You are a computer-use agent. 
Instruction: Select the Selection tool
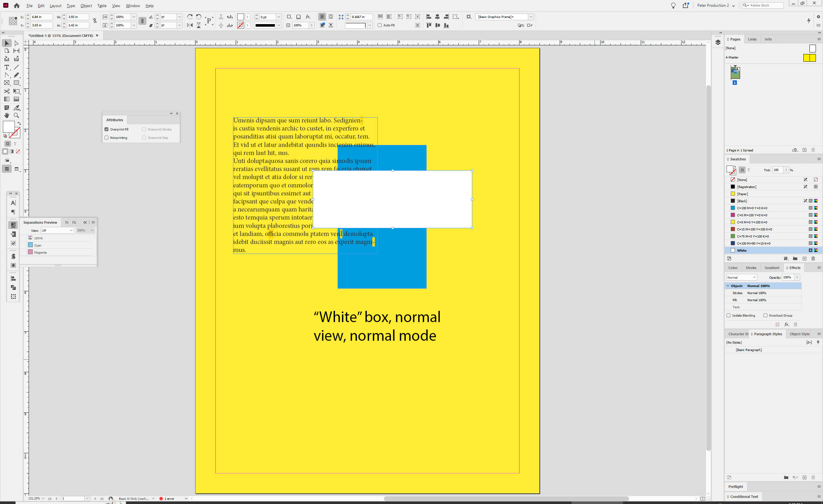tap(7, 43)
